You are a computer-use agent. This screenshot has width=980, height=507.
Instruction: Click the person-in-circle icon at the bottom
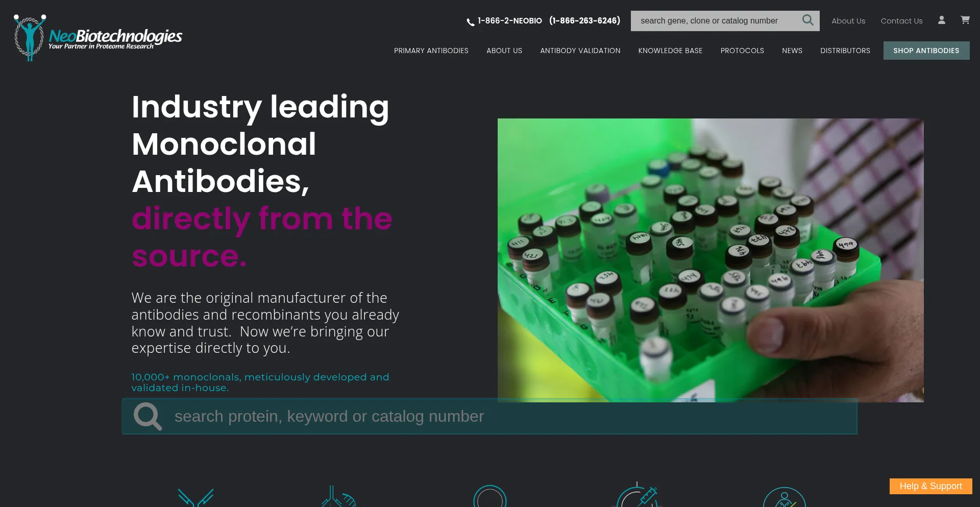click(x=785, y=497)
